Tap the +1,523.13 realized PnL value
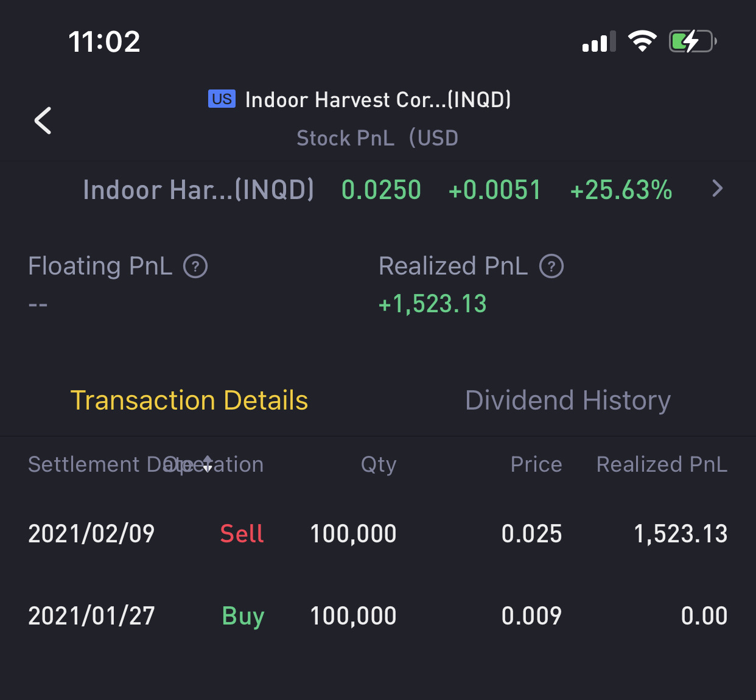The width and height of the screenshot is (756, 700). [433, 304]
